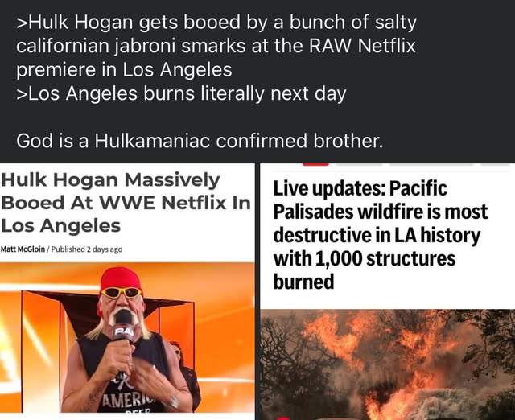This screenshot has width=515, height=420.
Task: Click the words "RAW Netflix" in the post
Action: coord(363,47)
